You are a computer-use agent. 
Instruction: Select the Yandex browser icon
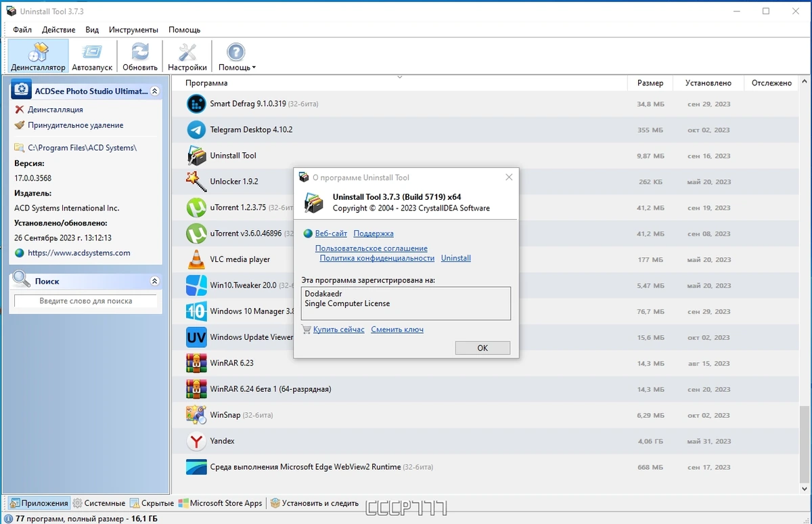tap(196, 441)
